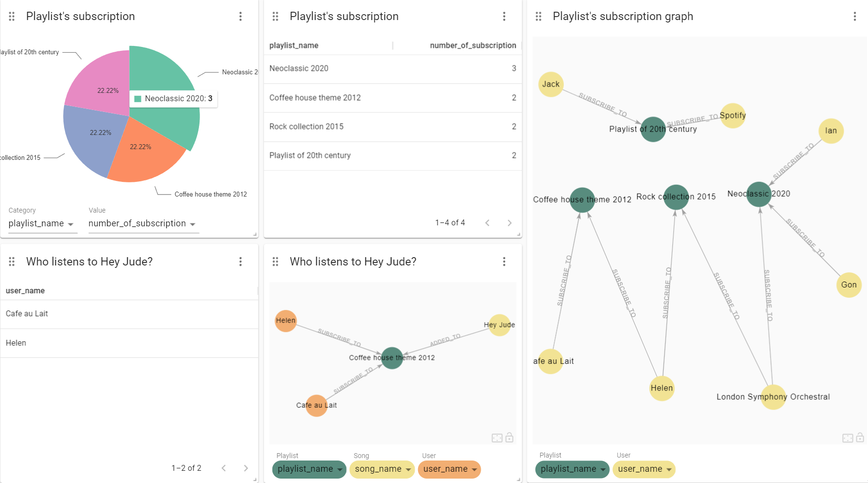Click the Helen node in the subscription graph

coord(662,388)
